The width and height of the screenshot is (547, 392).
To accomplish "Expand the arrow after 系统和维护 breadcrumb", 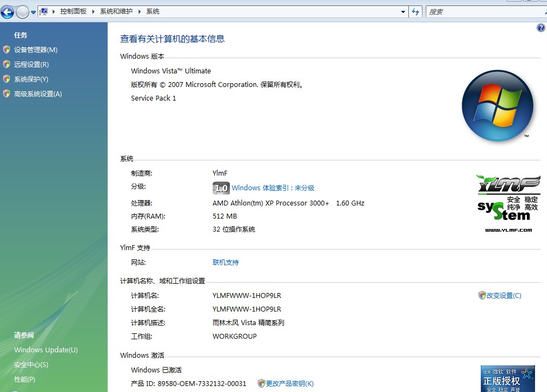I will coord(140,11).
